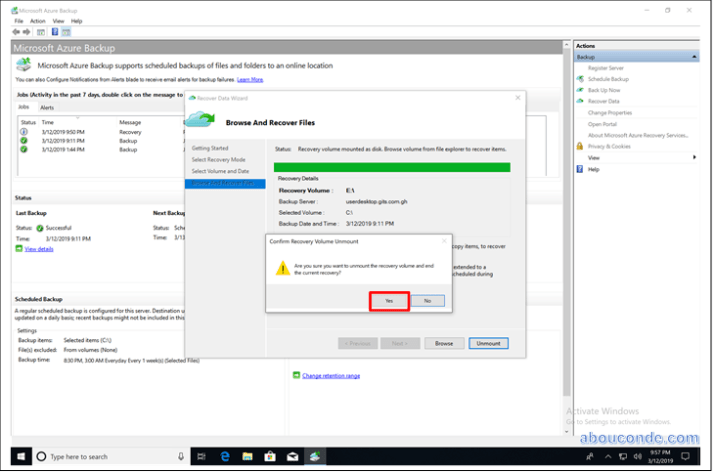This screenshot has width=714, height=472.
Task: Switch to the Alerts tab
Action: point(47,107)
